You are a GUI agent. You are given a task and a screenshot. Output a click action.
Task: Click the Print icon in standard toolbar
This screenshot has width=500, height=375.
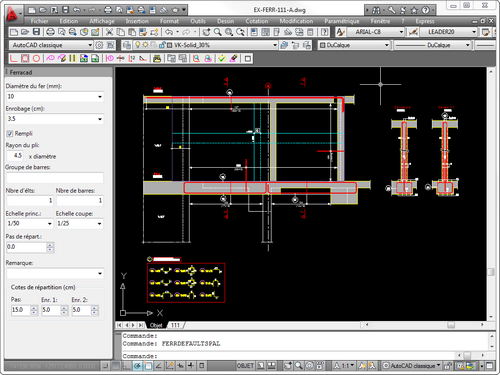(50, 32)
